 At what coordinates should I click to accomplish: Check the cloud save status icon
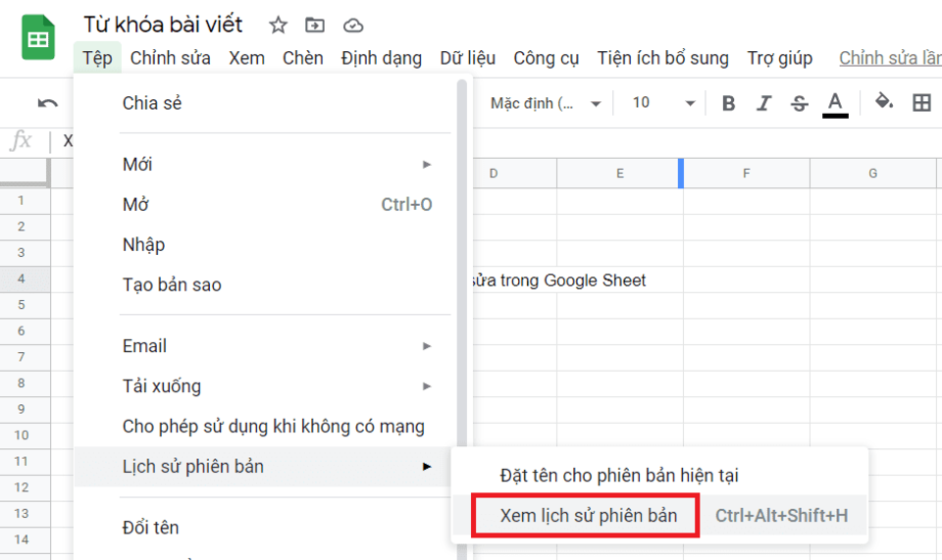[x=352, y=25]
